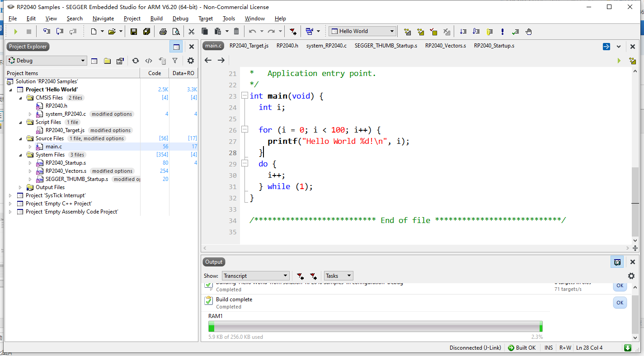Open the Transcript show dropdown
The width and height of the screenshot is (644, 356).
[255, 276]
